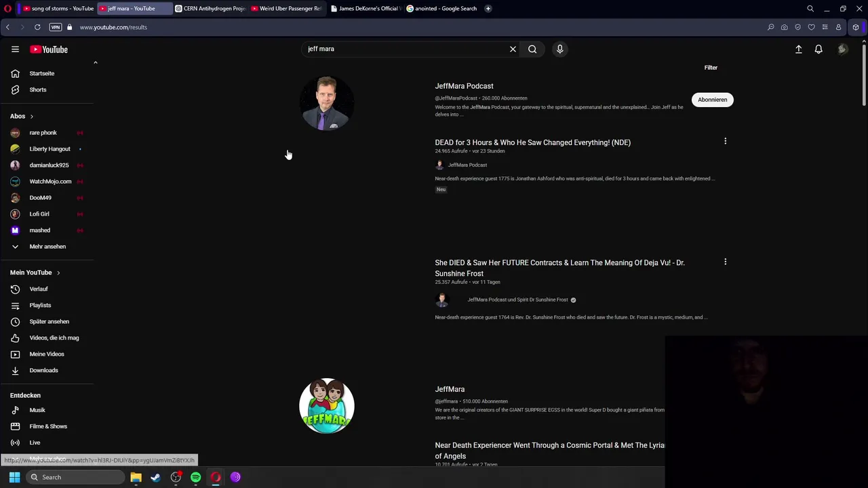Expand the Mein YouTube chevron
This screenshot has width=868, height=488.
point(58,272)
